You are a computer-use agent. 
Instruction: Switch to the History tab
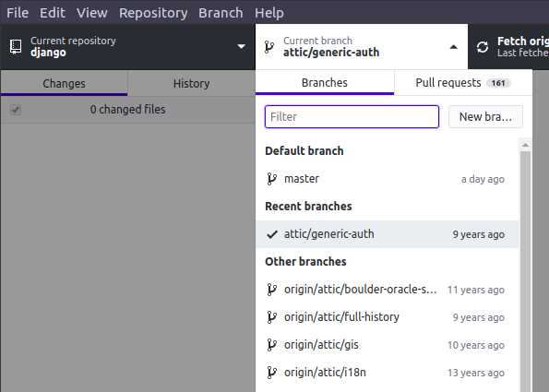[191, 84]
